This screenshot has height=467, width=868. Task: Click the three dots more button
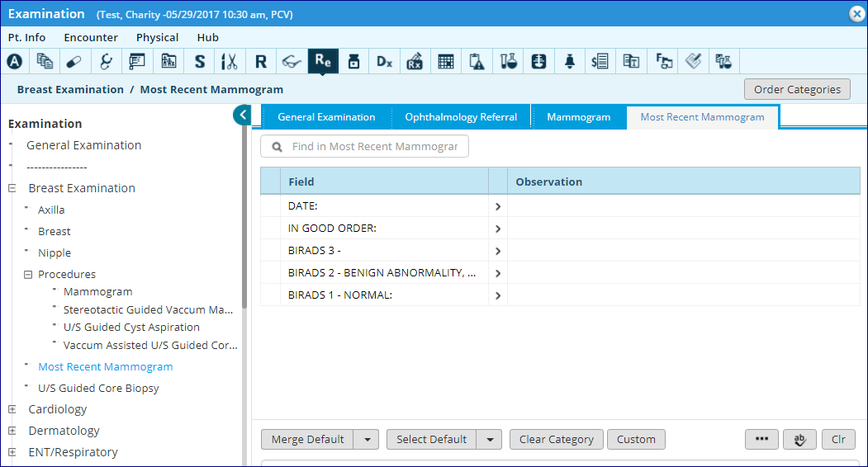(761, 440)
